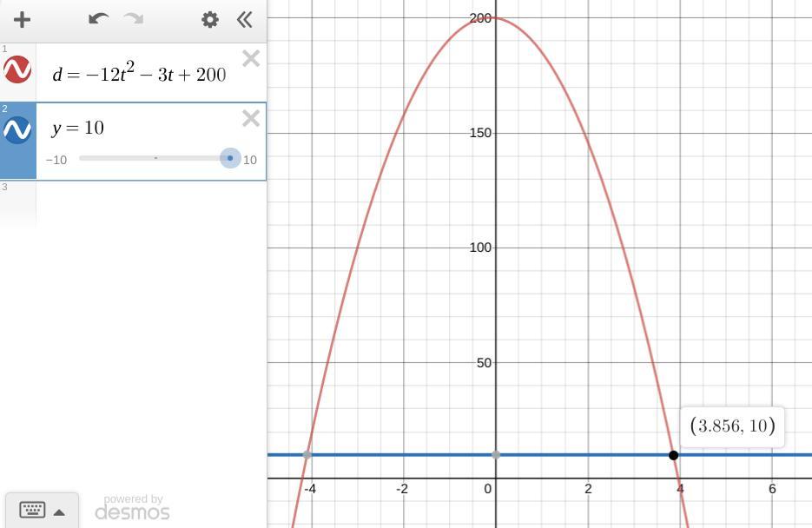The height and width of the screenshot is (528, 812).
Task: Undo the last action
Action: pos(98,19)
